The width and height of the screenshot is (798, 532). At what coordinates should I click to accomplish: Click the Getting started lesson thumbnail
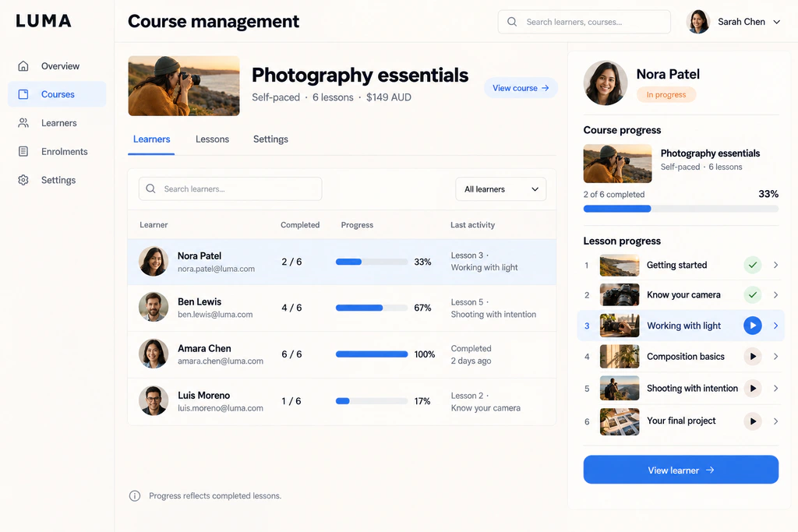coord(620,265)
